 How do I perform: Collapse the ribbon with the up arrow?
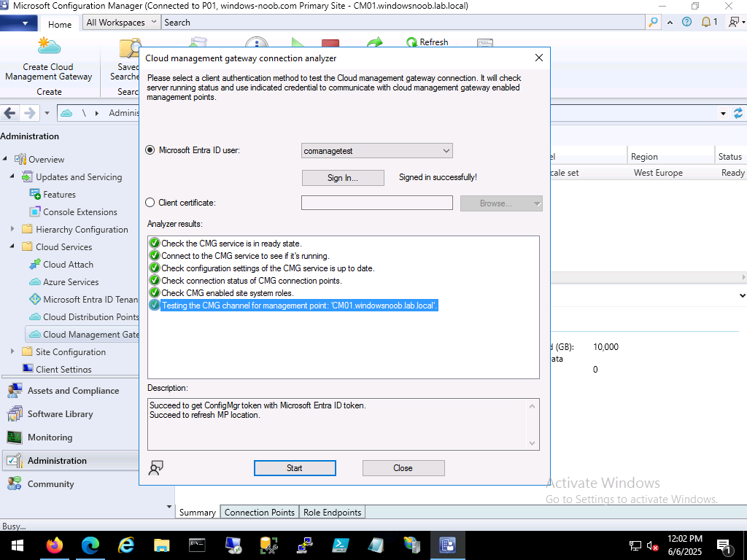670,23
